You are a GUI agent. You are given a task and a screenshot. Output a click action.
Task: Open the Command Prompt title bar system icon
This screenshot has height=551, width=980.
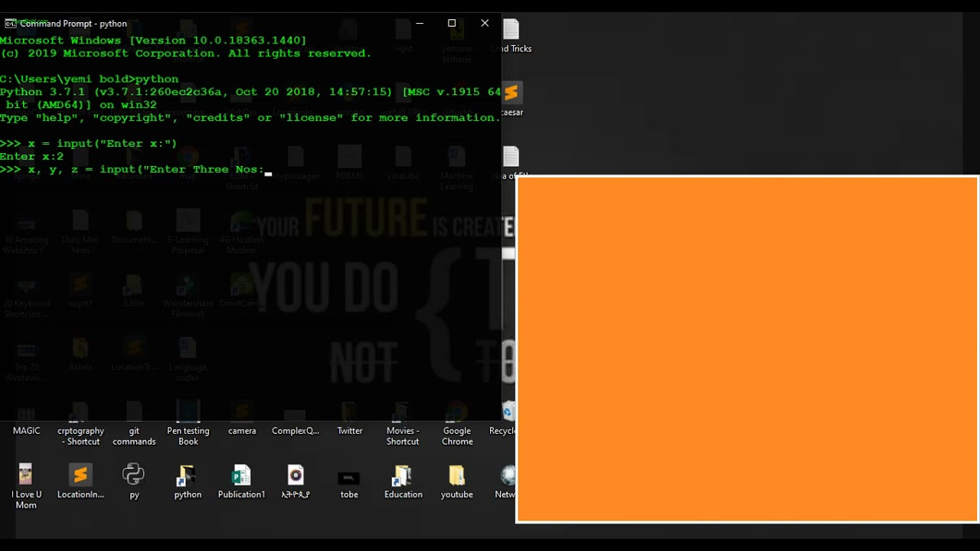(10, 24)
